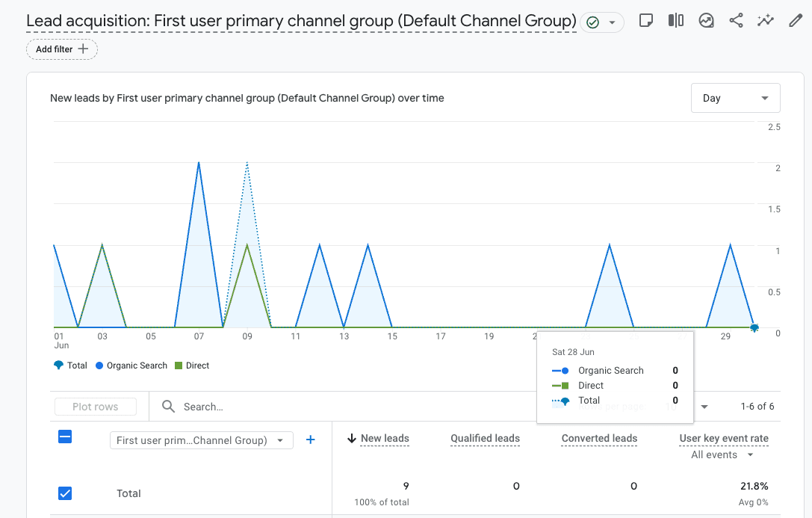Image resolution: width=812 pixels, height=518 pixels.
Task: Click the green data quality checkmark
Action: [593, 22]
